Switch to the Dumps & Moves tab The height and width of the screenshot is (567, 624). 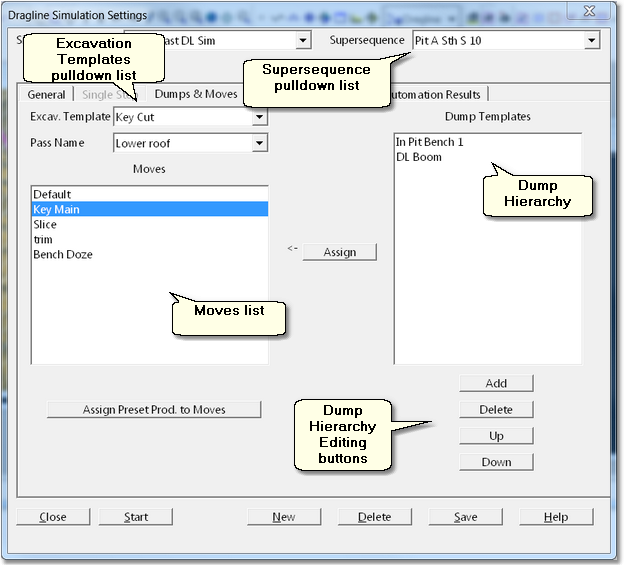tap(196, 94)
